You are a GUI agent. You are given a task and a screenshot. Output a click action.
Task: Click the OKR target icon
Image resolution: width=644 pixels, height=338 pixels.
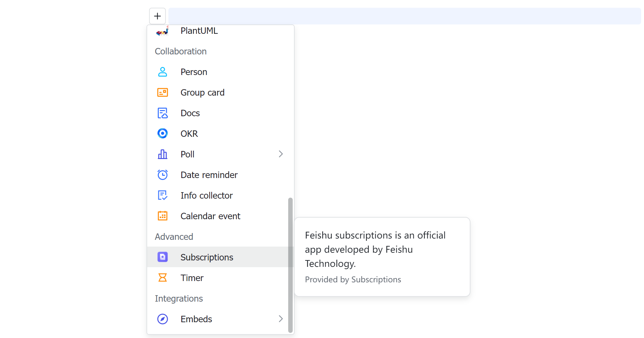[163, 133]
